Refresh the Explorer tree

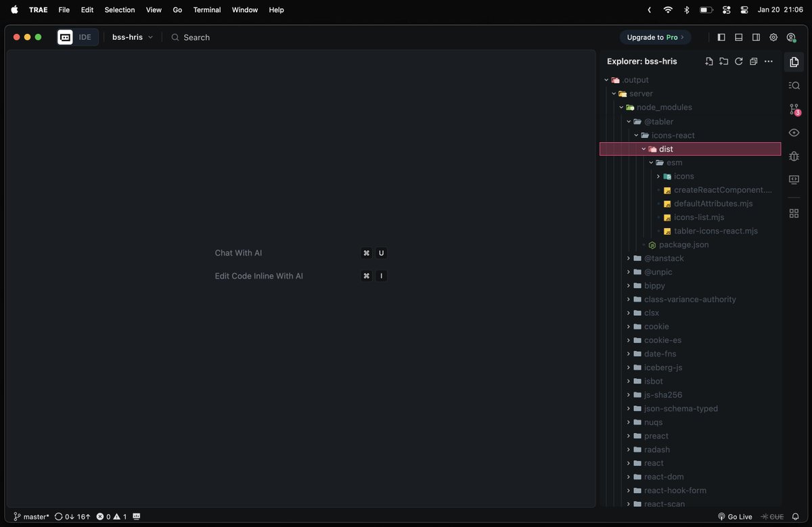pos(738,62)
